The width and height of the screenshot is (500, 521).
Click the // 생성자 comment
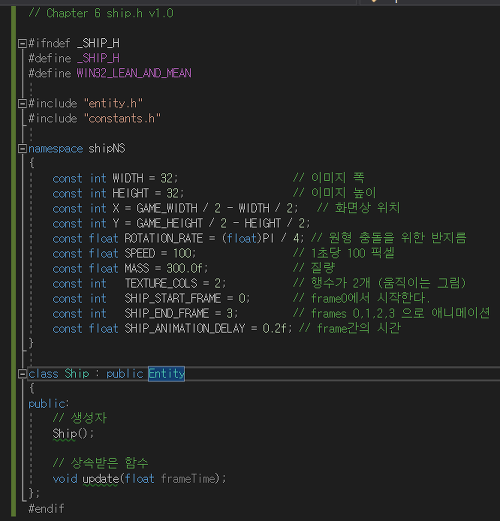pos(80,418)
